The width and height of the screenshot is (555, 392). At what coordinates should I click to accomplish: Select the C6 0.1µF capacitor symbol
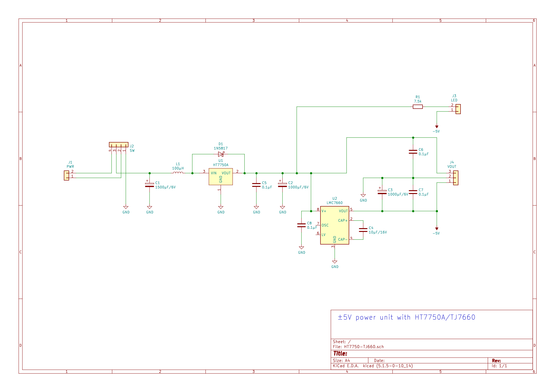pyautogui.click(x=413, y=152)
